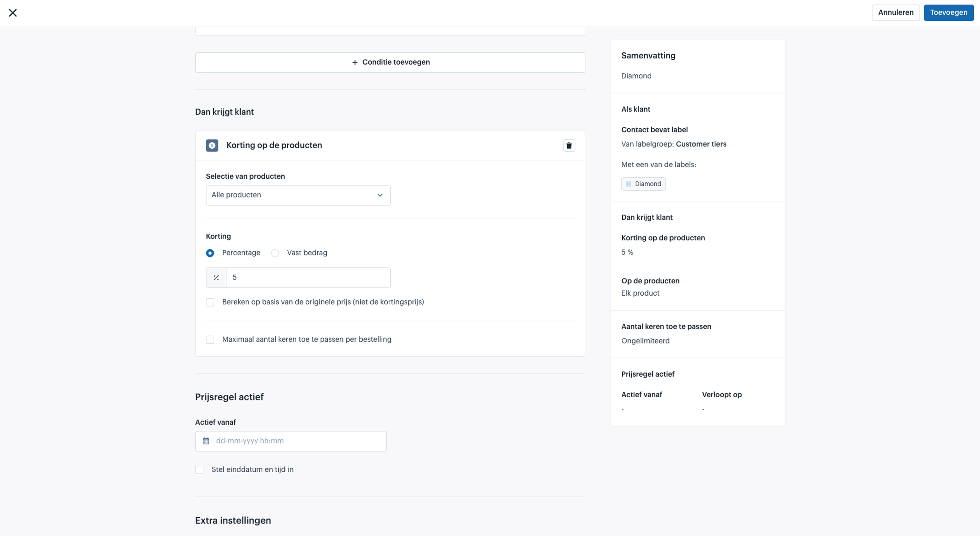Click the discount badge icon beside Korting op de producten
The height and width of the screenshot is (536, 980).
[212, 145]
